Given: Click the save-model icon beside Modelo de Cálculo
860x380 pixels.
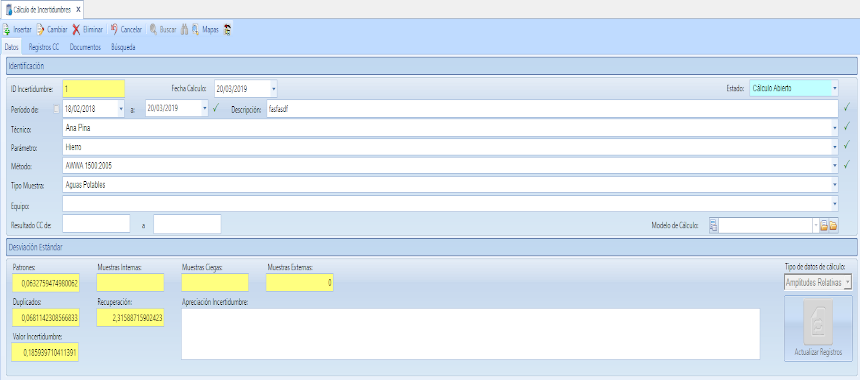Looking at the screenshot, I should pyautogui.click(x=823, y=225).
